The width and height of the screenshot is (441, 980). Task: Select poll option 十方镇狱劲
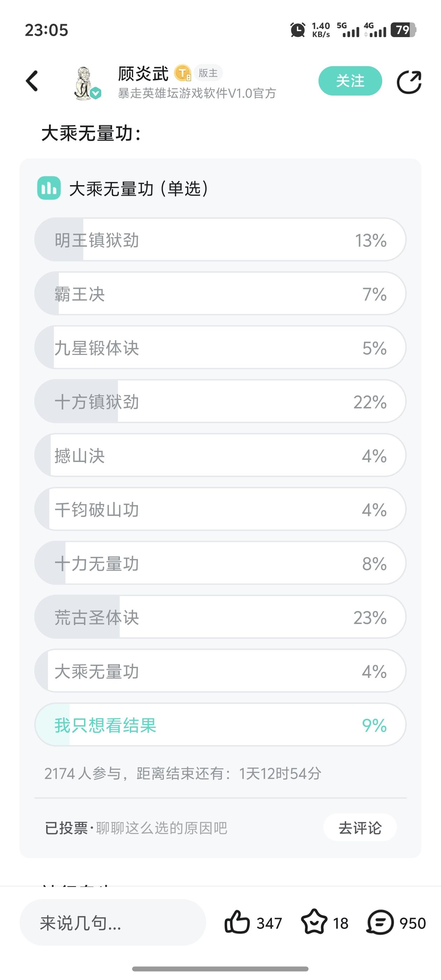tap(220, 401)
